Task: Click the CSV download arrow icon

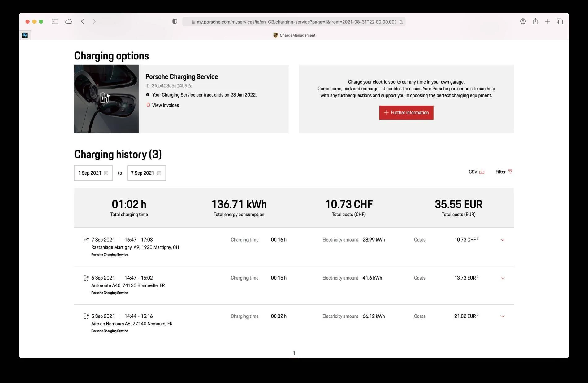Action: [482, 172]
